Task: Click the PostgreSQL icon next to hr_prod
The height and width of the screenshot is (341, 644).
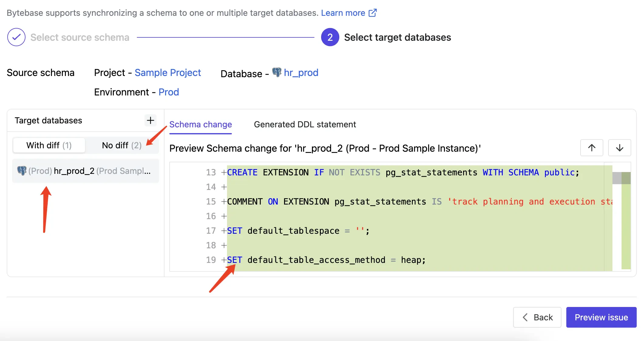Action: point(276,73)
